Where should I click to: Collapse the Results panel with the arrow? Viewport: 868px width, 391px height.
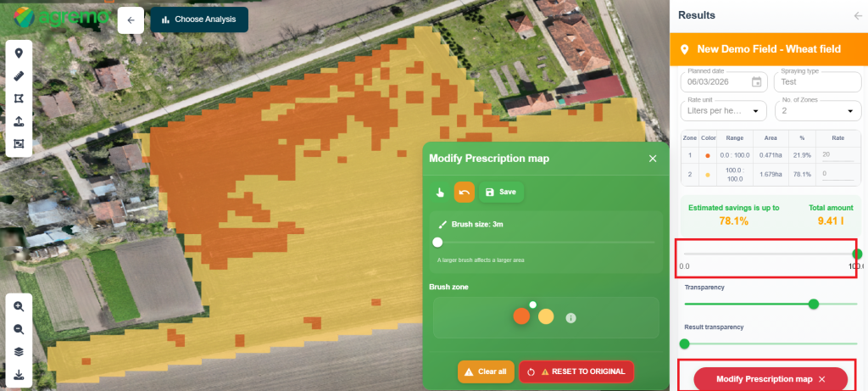coord(858,15)
